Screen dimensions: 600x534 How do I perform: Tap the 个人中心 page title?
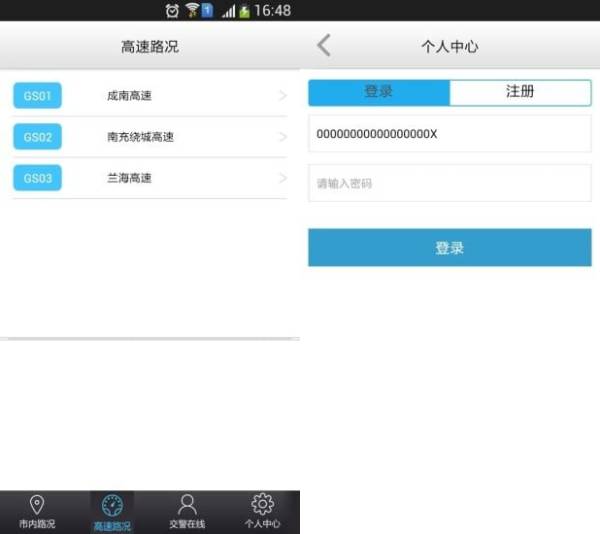pos(450,47)
